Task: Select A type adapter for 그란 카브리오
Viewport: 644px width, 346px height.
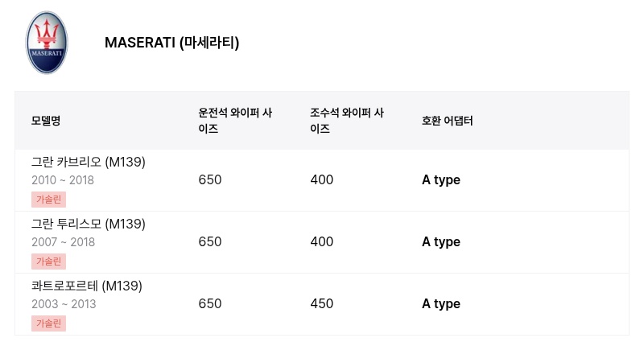Action: point(441,180)
